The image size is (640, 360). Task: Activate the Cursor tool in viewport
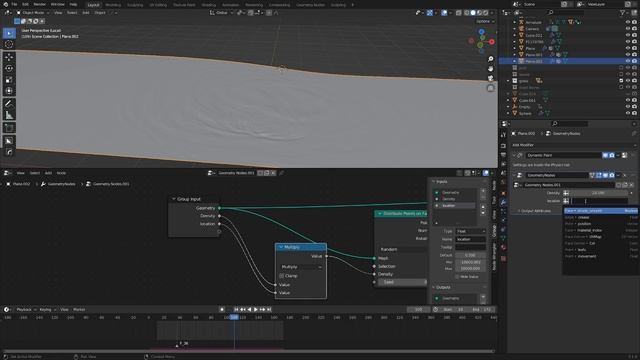[9, 44]
